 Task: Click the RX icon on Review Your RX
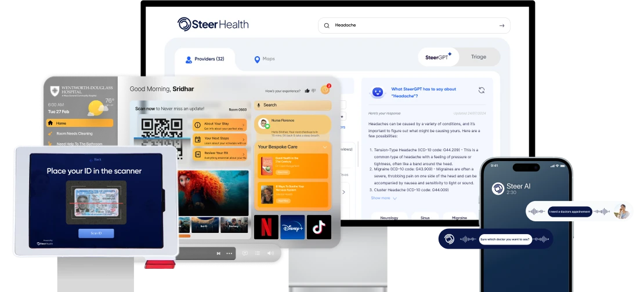click(198, 154)
